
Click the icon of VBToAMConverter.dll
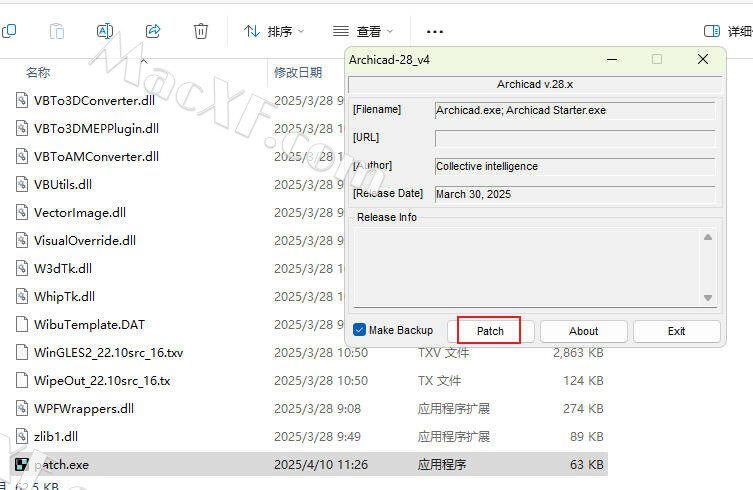22,157
